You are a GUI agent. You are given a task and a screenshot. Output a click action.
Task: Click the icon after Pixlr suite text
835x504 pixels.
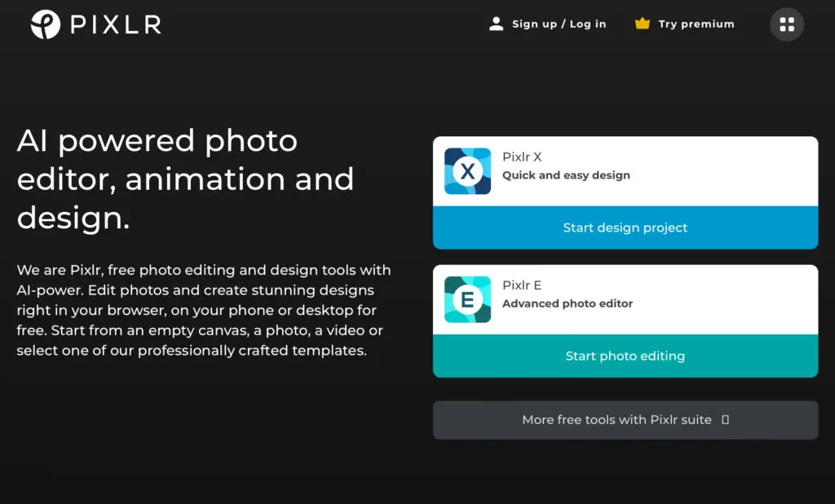point(725,420)
